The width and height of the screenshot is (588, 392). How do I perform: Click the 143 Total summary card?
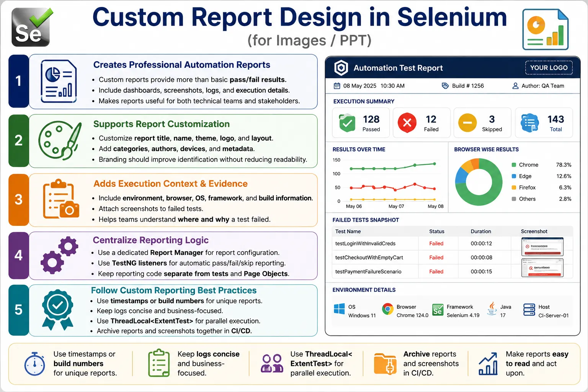pos(544,123)
